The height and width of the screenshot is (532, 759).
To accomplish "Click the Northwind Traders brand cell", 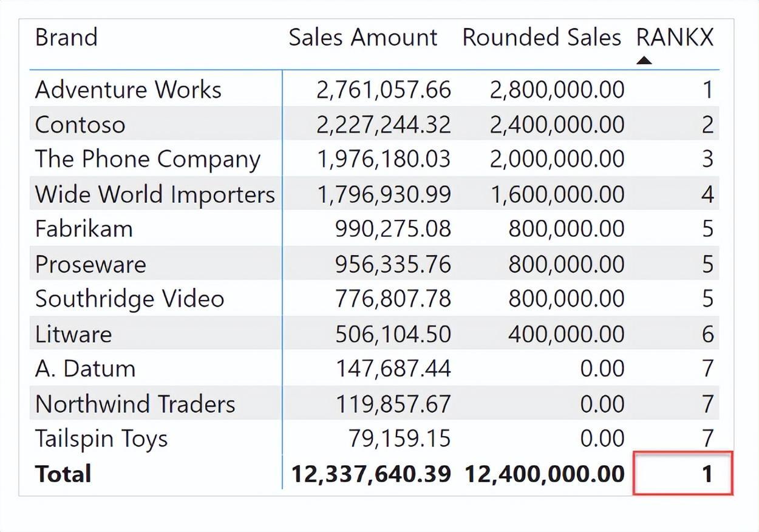I will click(135, 404).
